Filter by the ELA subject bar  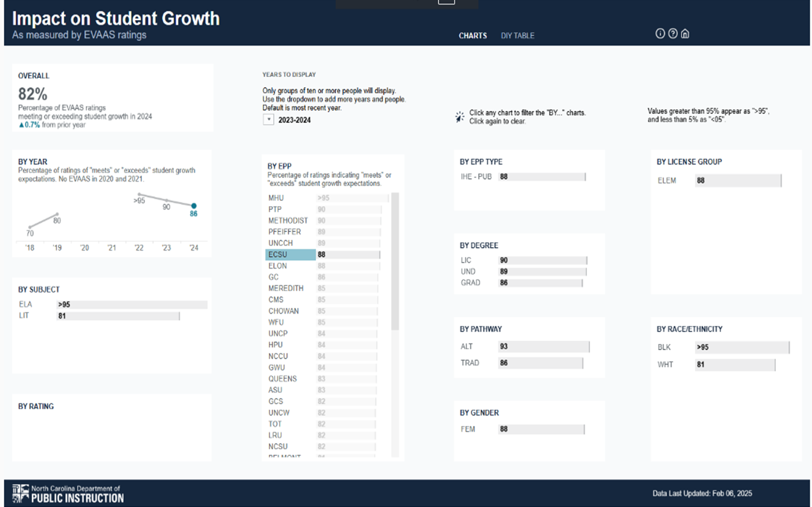pos(131,304)
